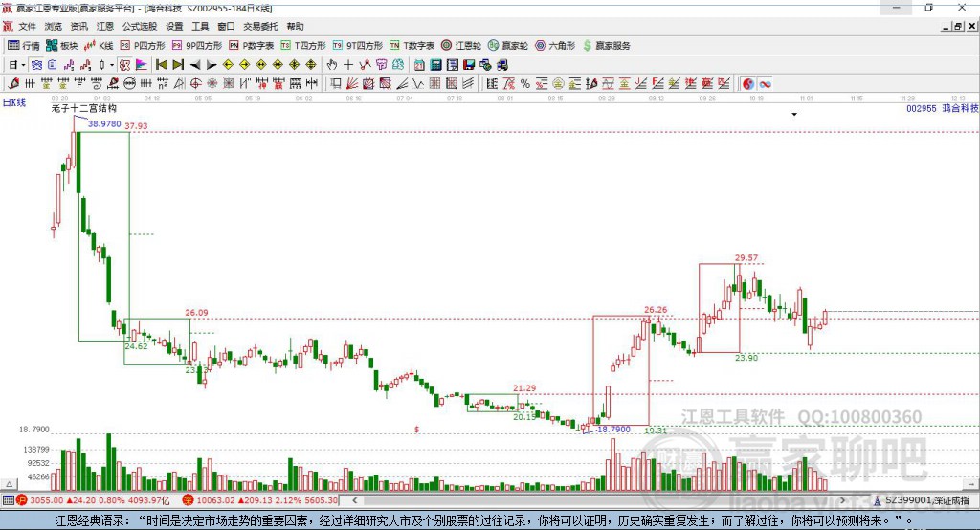Screen dimensions: 980x530
Task: Open the 六角形 hexagon tool
Action: coord(555,46)
